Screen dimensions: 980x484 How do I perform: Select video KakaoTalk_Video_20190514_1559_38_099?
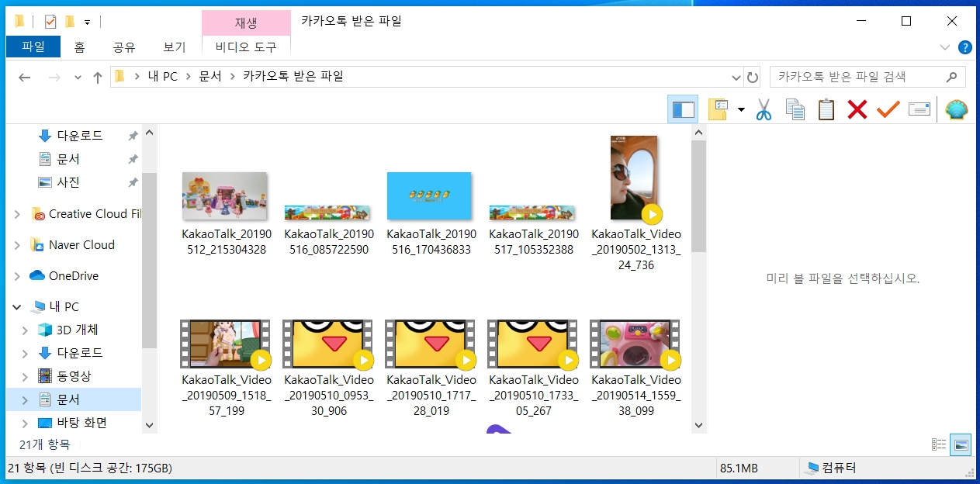tap(634, 344)
